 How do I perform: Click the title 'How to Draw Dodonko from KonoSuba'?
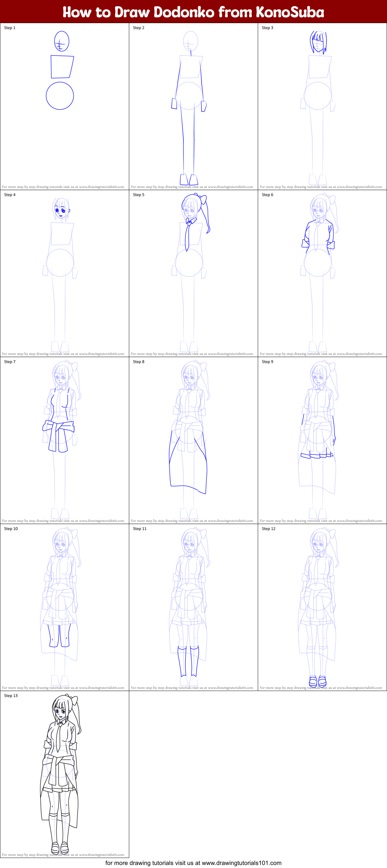tap(193, 12)
